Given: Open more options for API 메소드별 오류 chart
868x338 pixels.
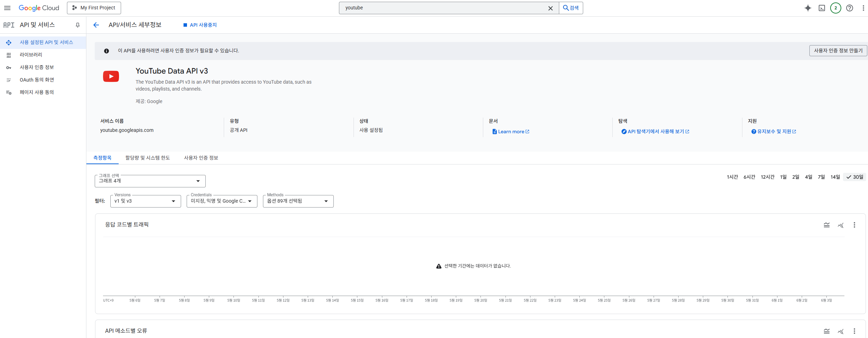Looking at the screenshot, I should tap(854, 331).
